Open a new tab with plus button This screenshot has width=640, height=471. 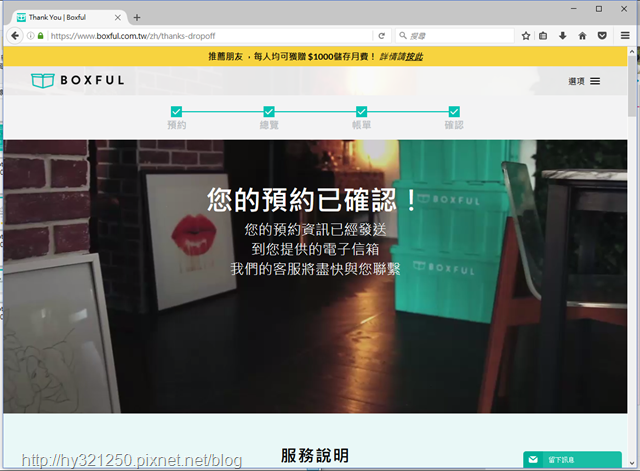pyautogui.click(x=137, y=18)
